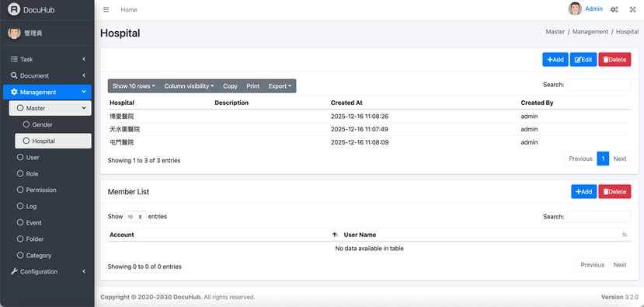The height and width of the screenshot is (307, 644).
Task: Click Member List Next button
Action: [620, 265]
